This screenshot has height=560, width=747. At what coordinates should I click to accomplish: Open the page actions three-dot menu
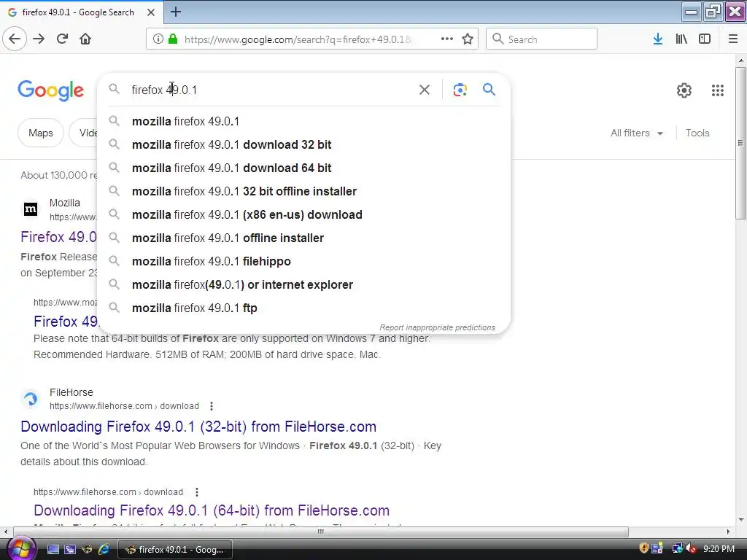click(447, 39)
